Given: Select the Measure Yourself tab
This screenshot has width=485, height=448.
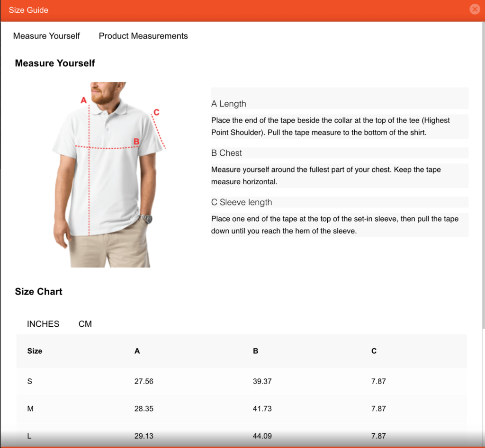Looking at the screenshot, I should (x=46, y=36).
